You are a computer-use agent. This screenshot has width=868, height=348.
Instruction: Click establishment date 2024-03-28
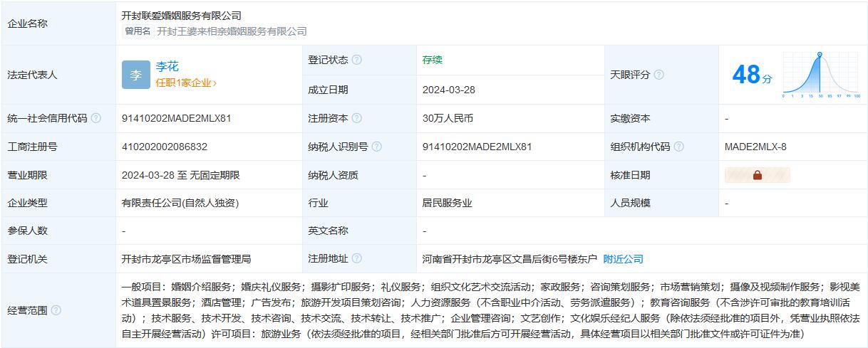pos(449,90)
